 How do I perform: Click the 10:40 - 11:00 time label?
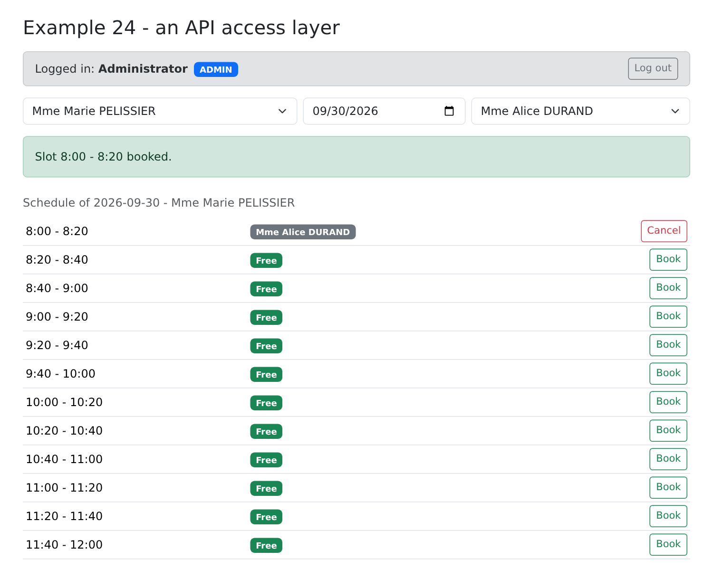pos(64,459)
